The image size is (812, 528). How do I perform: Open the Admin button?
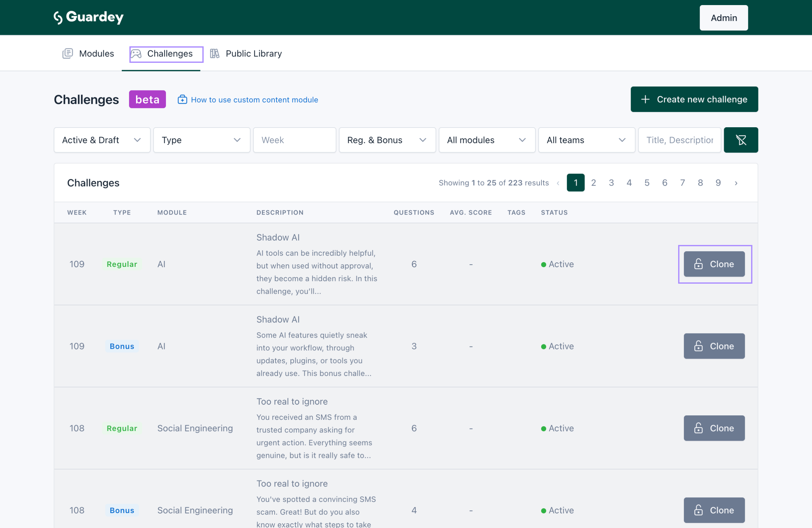coord(723,18)
